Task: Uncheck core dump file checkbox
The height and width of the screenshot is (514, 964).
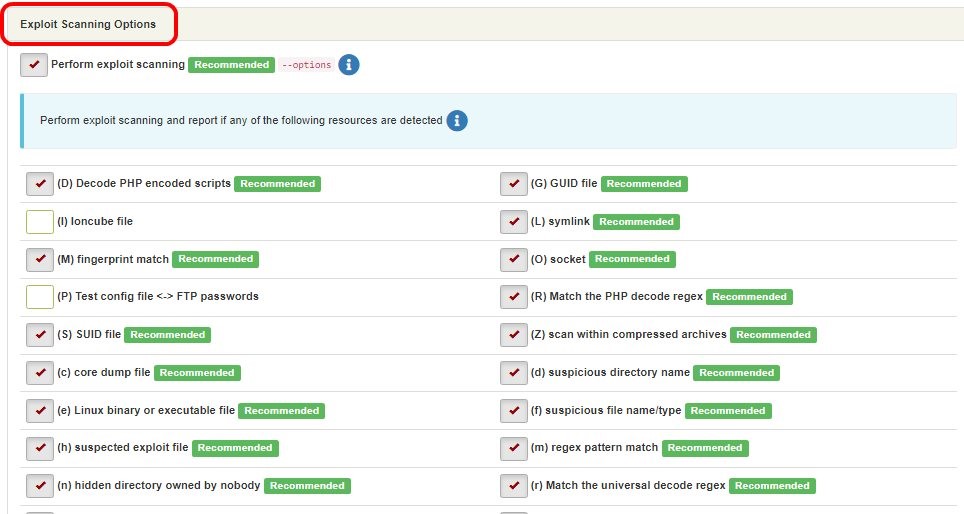Action: tap(40, 373)
